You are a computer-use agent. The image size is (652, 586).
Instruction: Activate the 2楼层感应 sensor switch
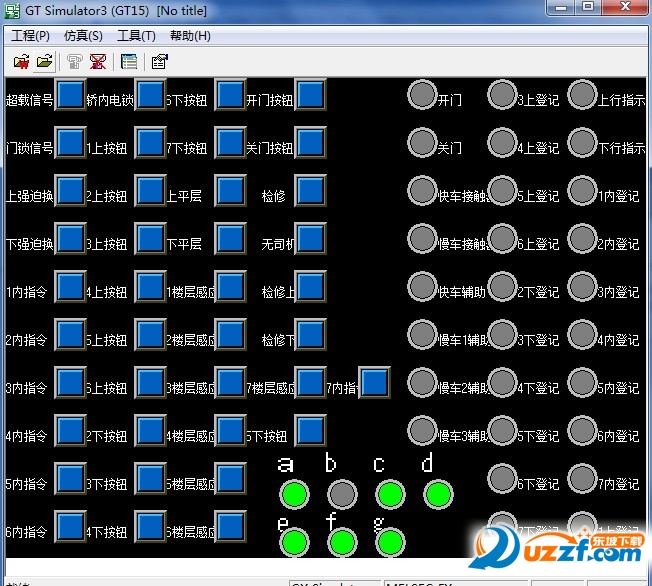pos(230,335)
